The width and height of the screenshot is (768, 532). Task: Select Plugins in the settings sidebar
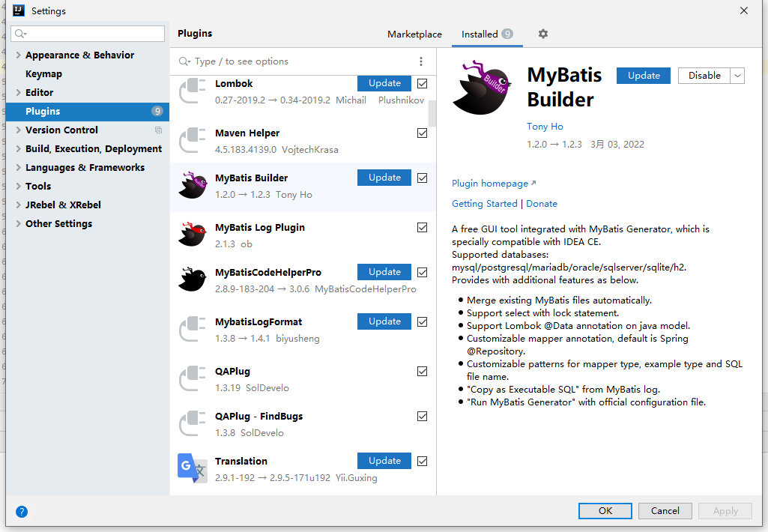[88, 111]
